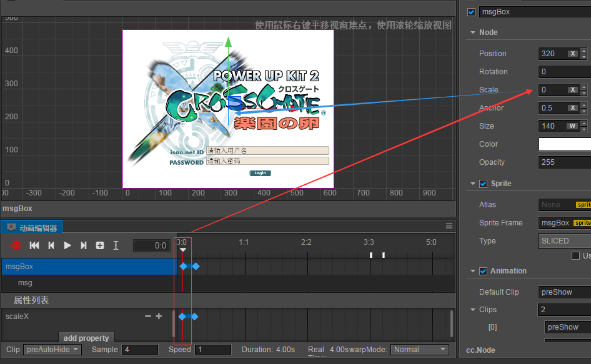Viewport: 591px width, 364px height.
Task: Toggle the Sprite component checkbox
Action: (483, 184)
